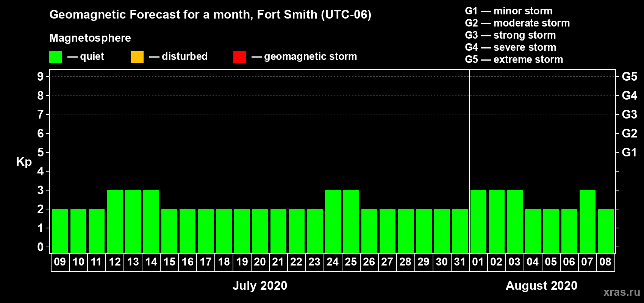
Task: Click the 'quiet' legend label
Action: click(x=92, y=57)
